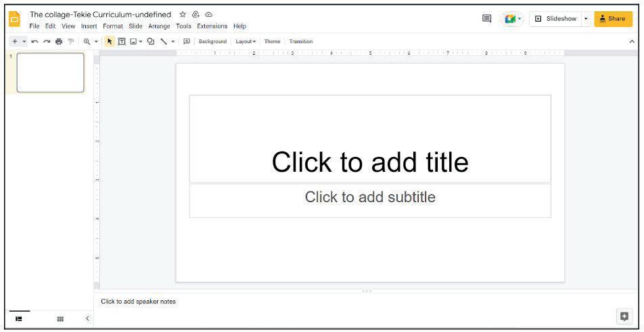Screen dimensions: 644x332
Task: Click the 'Click to add subtitle' placeholder
Action: coord(369,200)
